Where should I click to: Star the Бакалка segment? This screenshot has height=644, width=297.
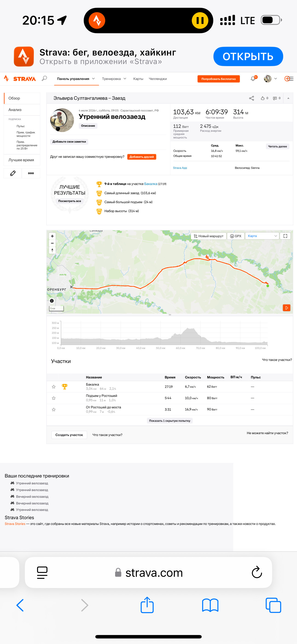pyautogui.click(x=54, y=386)
